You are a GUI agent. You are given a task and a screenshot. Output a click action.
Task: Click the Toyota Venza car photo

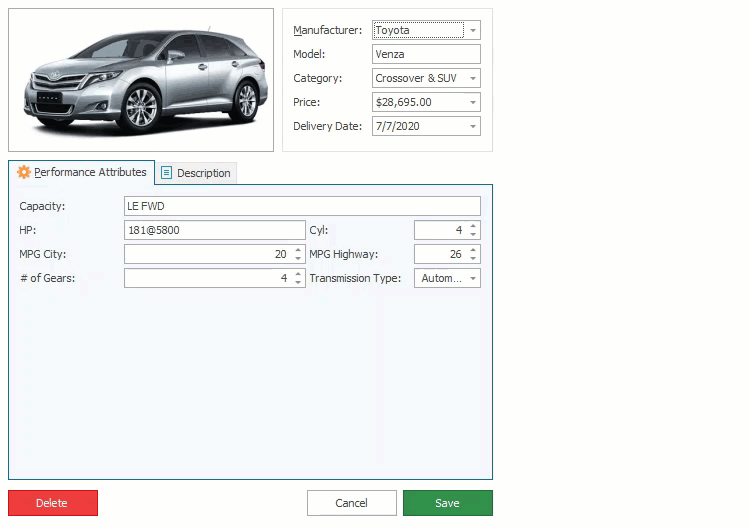pyautogui.click(x=141, y=80)
